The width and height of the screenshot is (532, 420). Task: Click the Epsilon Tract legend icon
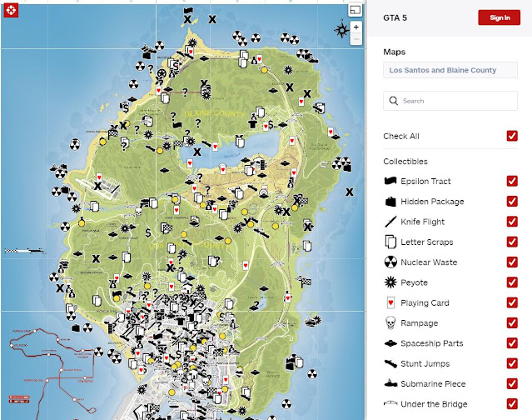pyautogui.click(x=390, y=181)
